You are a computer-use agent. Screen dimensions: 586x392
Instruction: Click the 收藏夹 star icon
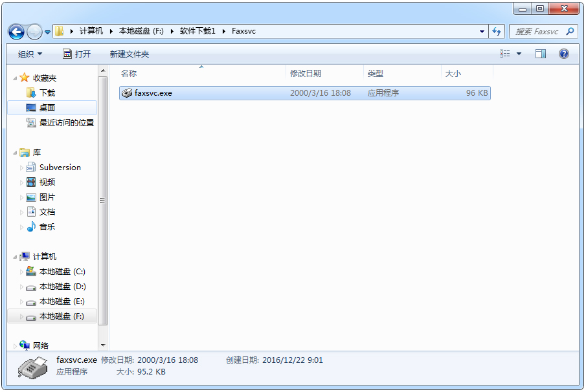click(25, 78)
